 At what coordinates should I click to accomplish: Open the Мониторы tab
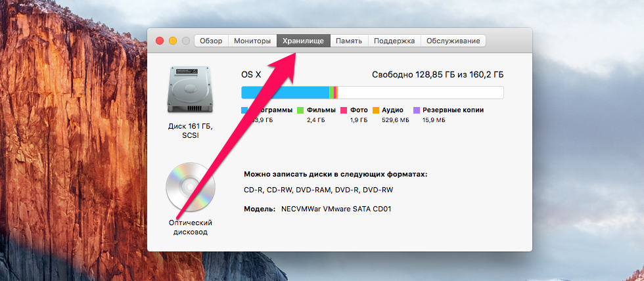[x=252, y=41]
